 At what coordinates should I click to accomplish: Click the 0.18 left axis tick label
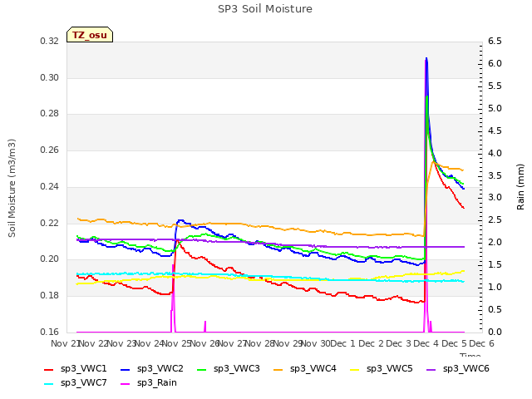(50, 296)
